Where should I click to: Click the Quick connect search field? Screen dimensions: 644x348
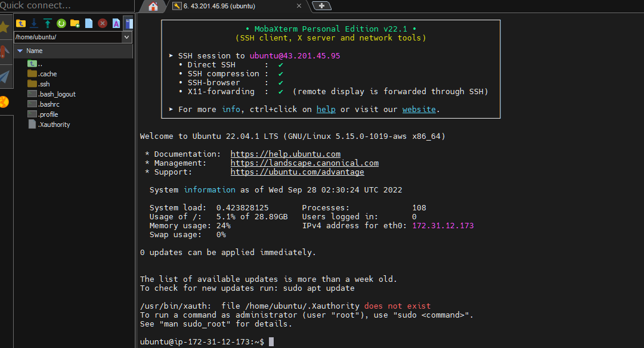(66, 5)
